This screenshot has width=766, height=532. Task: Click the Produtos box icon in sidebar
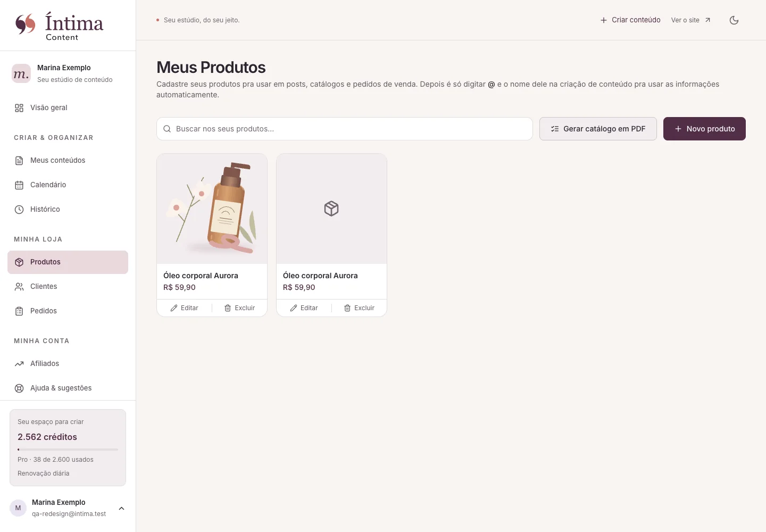pos(19,262)
